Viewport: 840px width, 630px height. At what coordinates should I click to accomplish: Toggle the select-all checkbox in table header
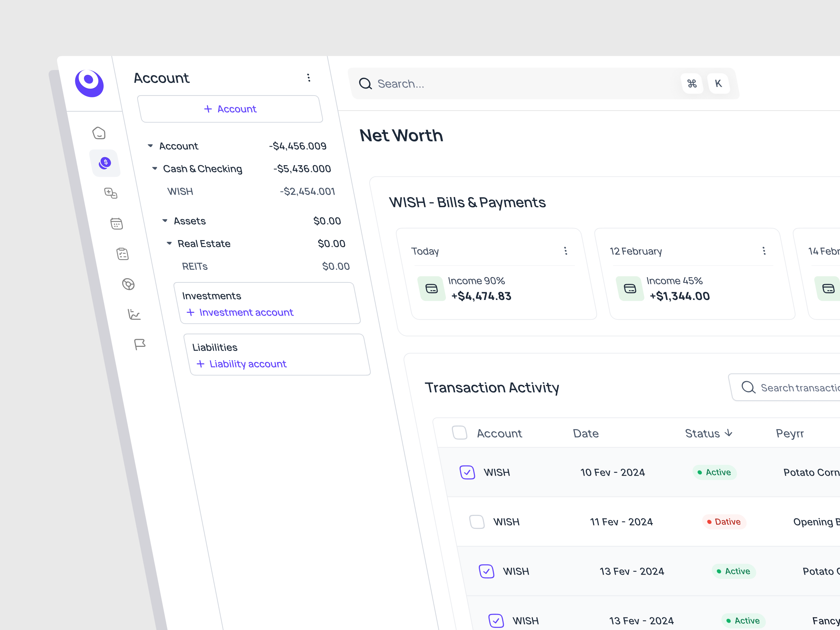(460, 433)
